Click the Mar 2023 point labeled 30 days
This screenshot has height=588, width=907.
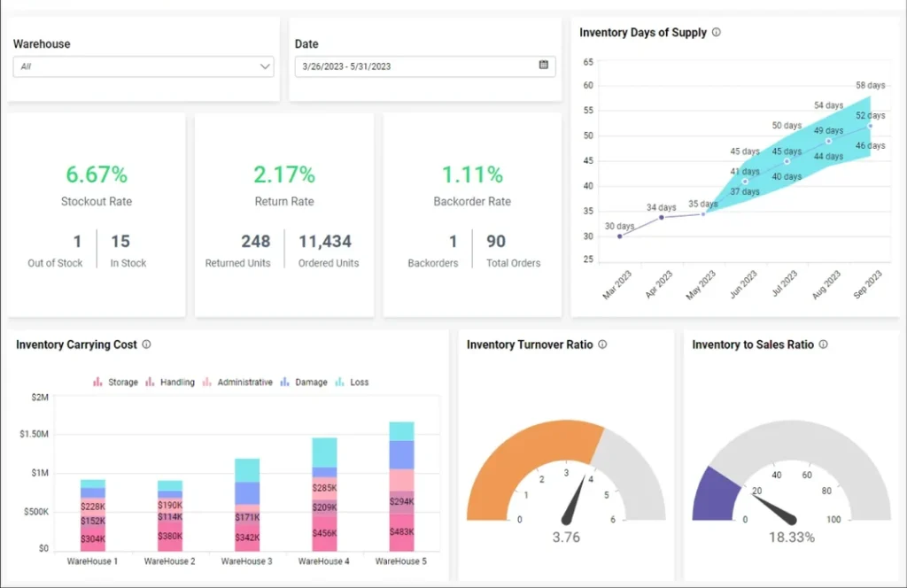620,236
